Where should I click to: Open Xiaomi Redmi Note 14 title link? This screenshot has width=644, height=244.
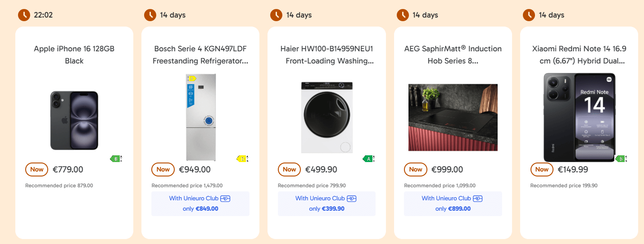(579, 55)
